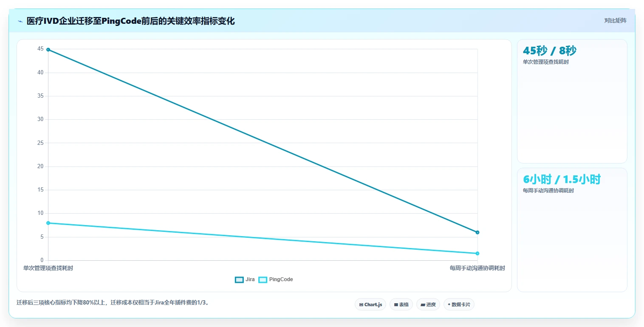The height and width of the screenshot is (327, 644).
Task: Click the y-axis value 25
Action: [x=40, y=143]
